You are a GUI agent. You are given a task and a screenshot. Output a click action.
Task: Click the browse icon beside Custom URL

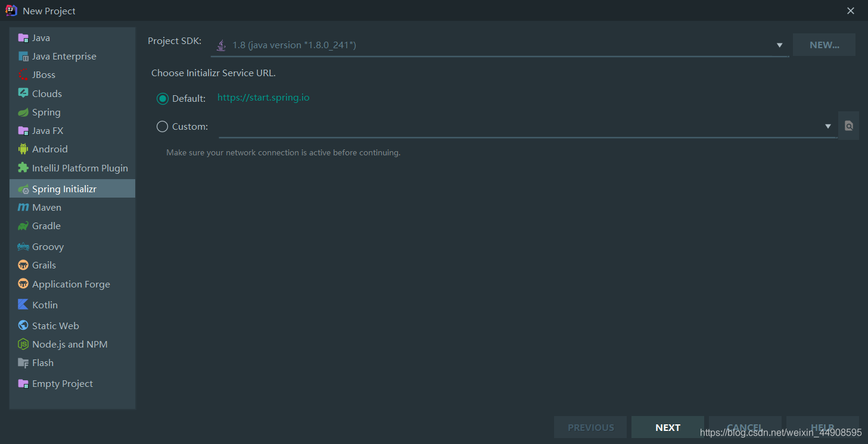(x=848, y=126)
